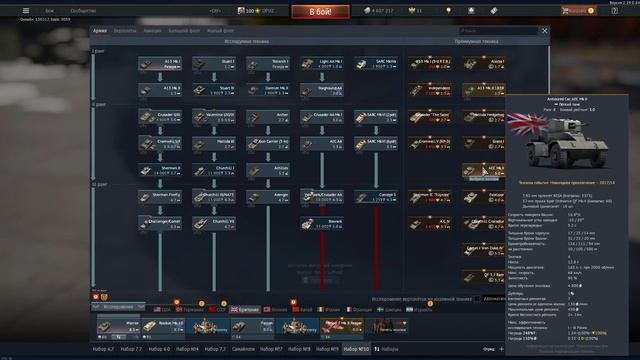Image resolution: width=640 pixels, height=360 pixels.
Task: Switch to Малый флот tab
Action: pos(220,31)
